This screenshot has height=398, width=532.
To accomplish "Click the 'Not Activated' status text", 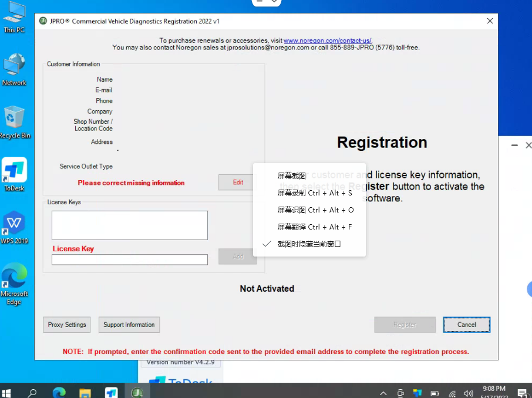I will point(267,289).
